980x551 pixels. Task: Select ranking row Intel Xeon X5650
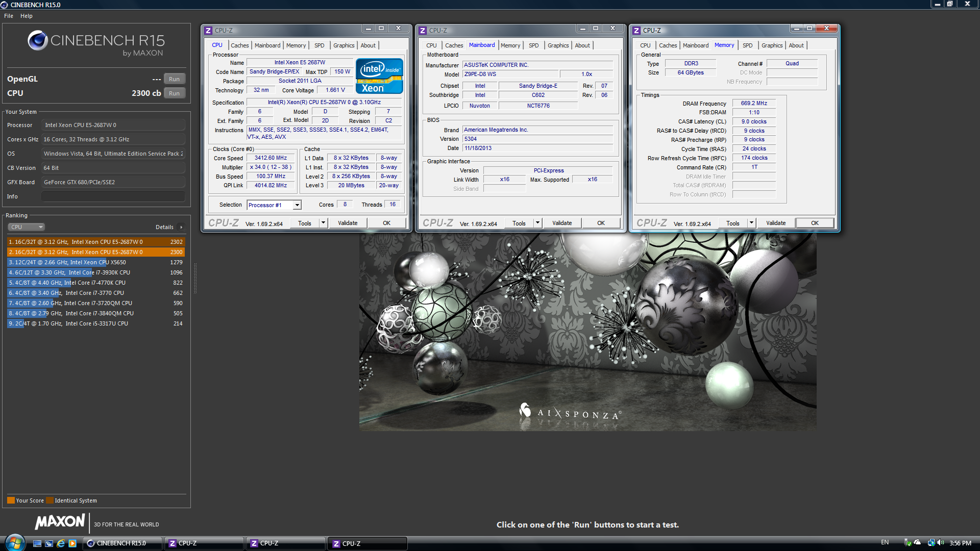[x=96, y=262]
